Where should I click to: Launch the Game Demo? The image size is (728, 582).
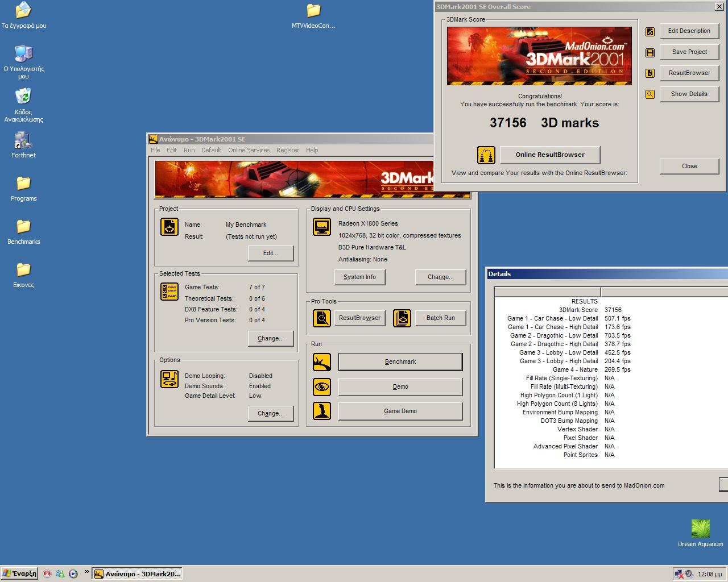400,411
